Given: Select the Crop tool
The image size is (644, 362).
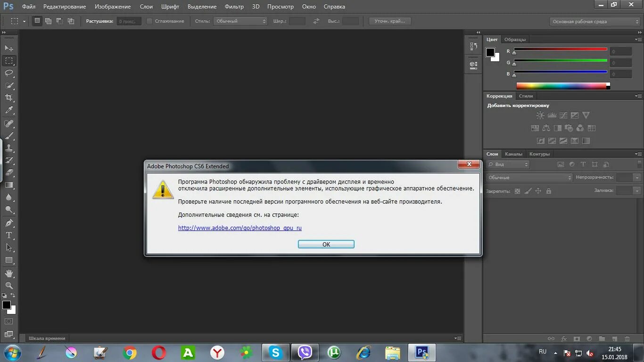Looking at the screenshot, I should coord(9,98).
